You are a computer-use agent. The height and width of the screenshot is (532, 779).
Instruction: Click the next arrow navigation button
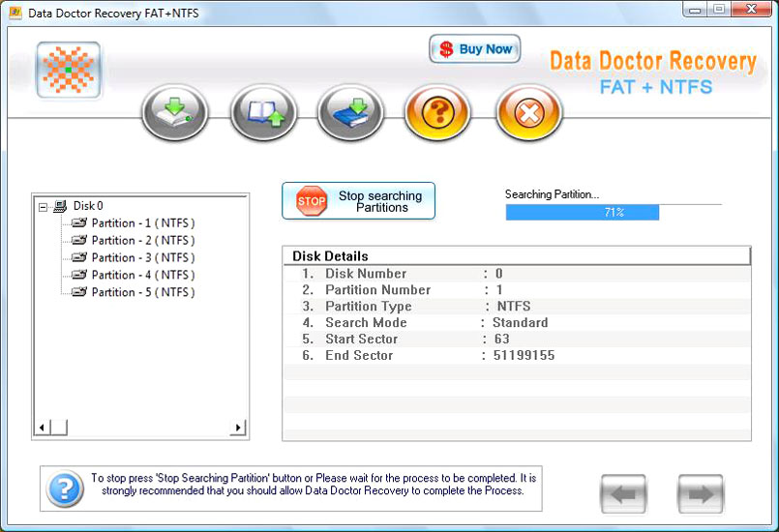pos(701,493)
